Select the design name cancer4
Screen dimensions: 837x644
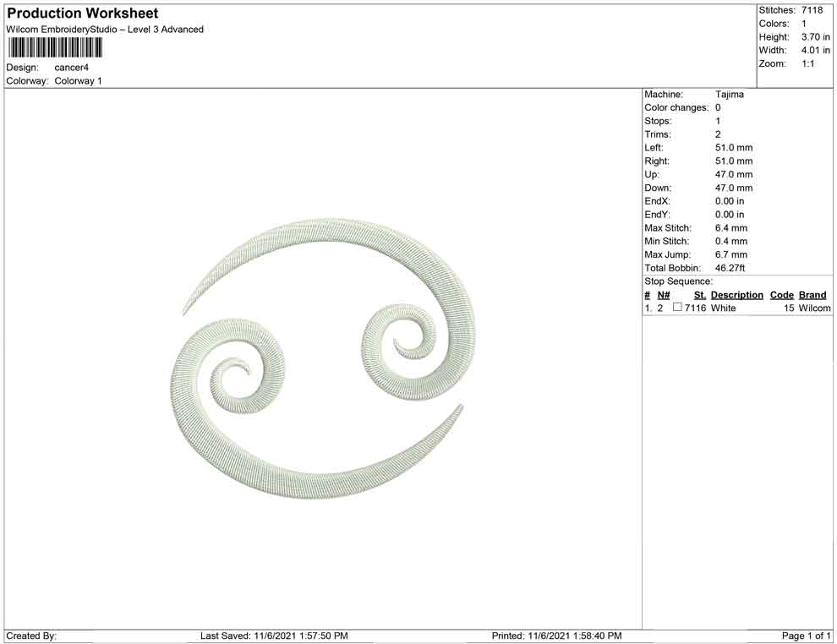coord(72,68)
